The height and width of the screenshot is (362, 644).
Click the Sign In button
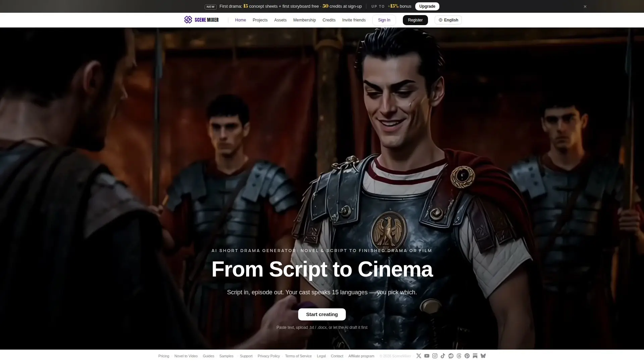coord(384,20)
